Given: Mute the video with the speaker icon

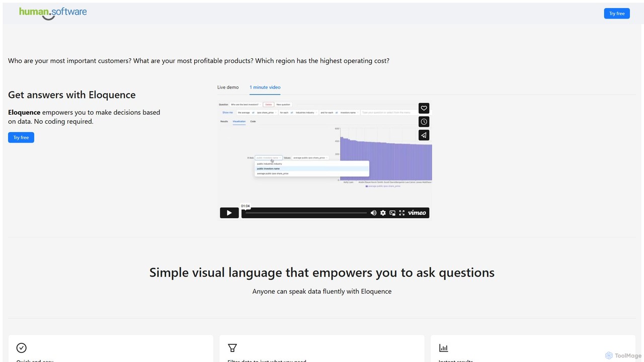Looking at the screenshot, I should tap(373, 213).
